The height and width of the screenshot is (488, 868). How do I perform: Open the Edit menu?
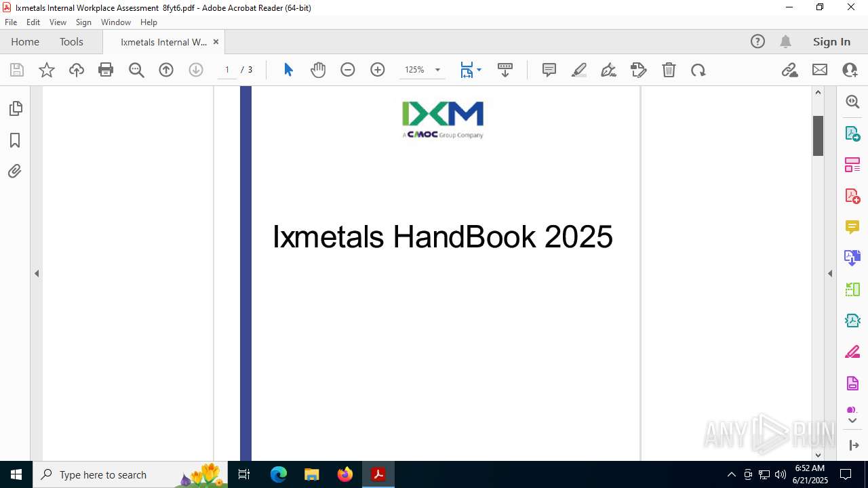(33, 22)
